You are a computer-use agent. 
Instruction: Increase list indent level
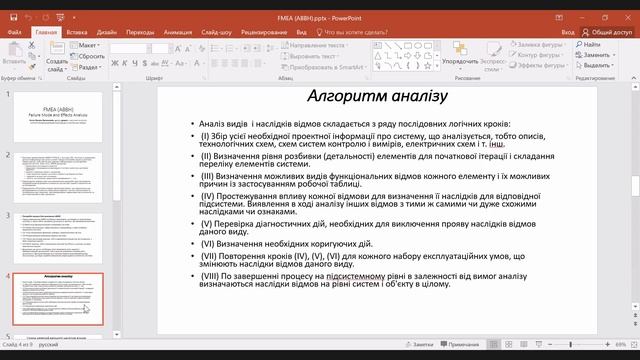256,49
